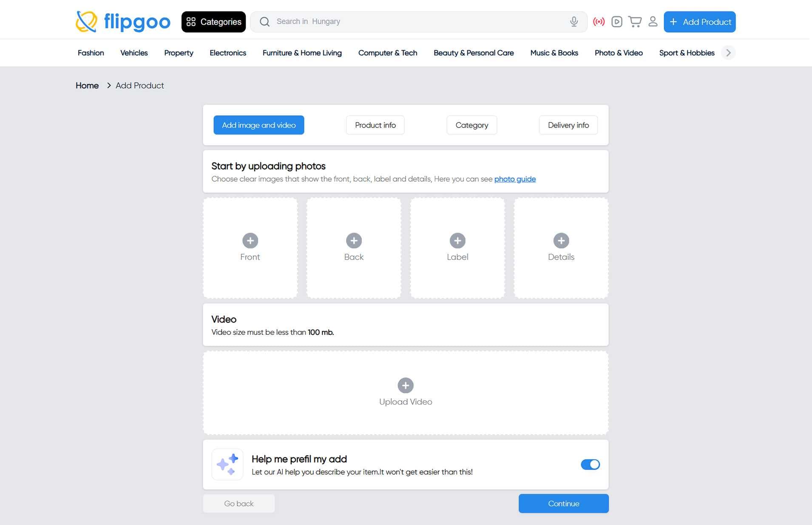
Task: Switch to the Delivery info step
Action: click(x=568, y=125)
